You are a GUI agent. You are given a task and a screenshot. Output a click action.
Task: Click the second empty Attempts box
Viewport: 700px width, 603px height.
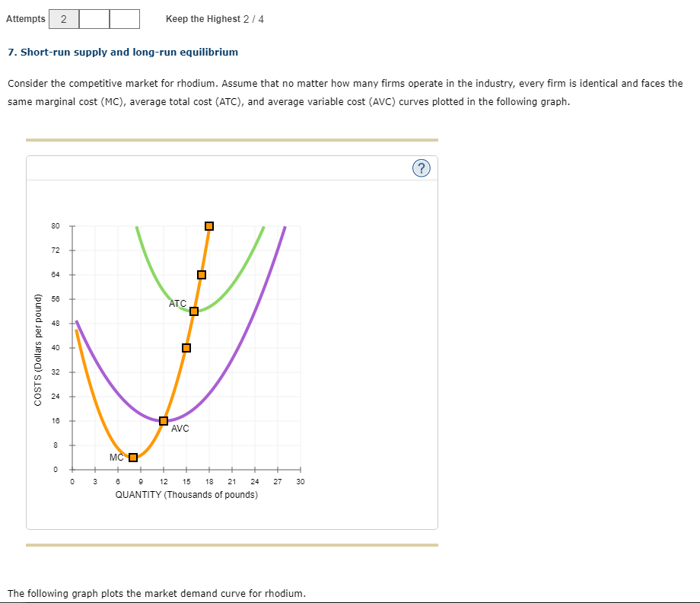tap(124, 18)
